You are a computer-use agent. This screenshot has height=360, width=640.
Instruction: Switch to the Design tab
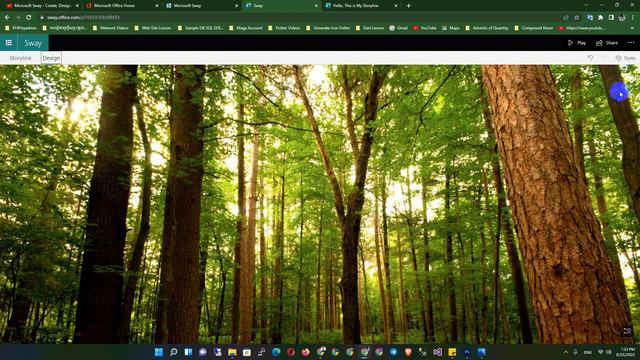tap(51, 58)
